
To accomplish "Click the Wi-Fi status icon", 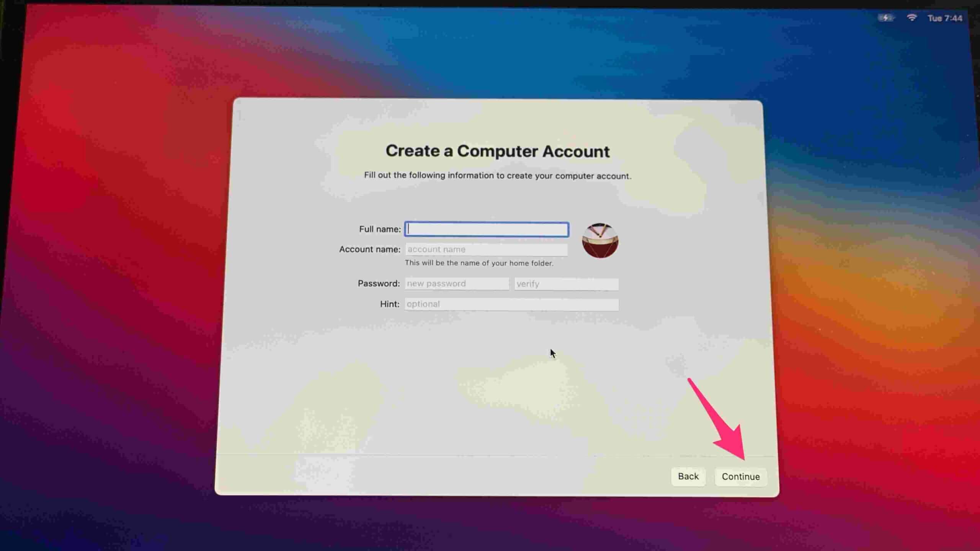I will [912, 18].
